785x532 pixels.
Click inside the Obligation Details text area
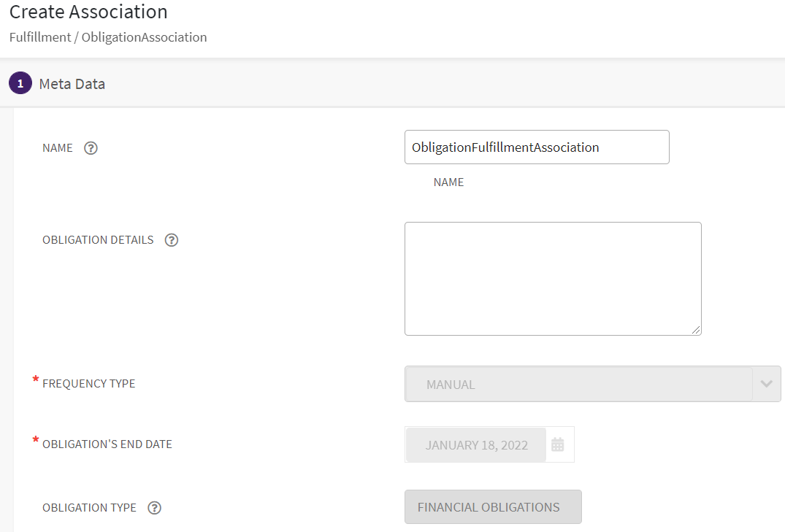[x=553, y=279]
